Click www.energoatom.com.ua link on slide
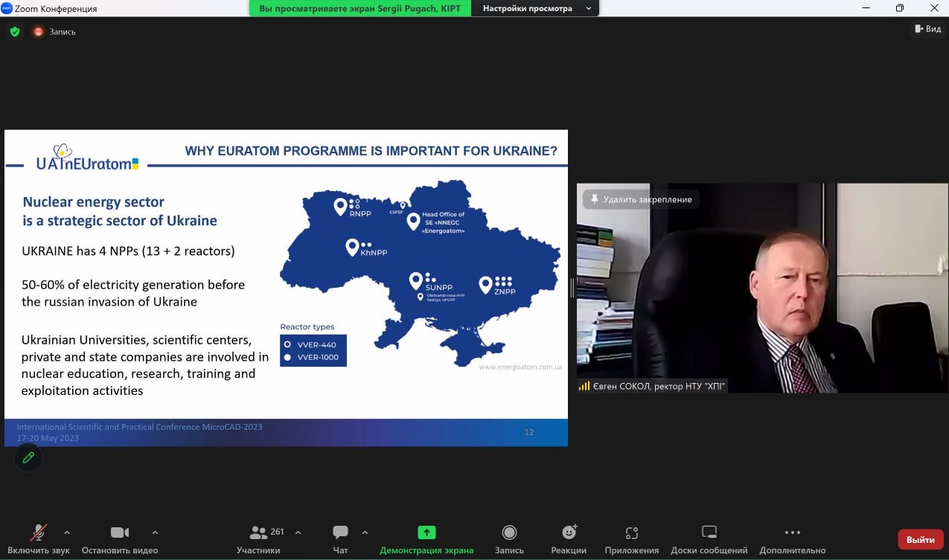This screenshot has width=949, height=560. click(x=520, y=367)
